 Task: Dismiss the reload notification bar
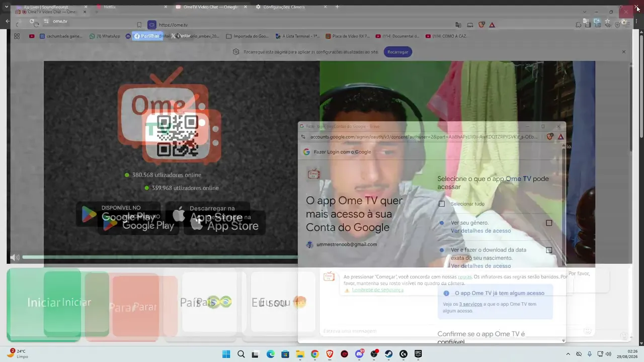[x=624, y=52]
